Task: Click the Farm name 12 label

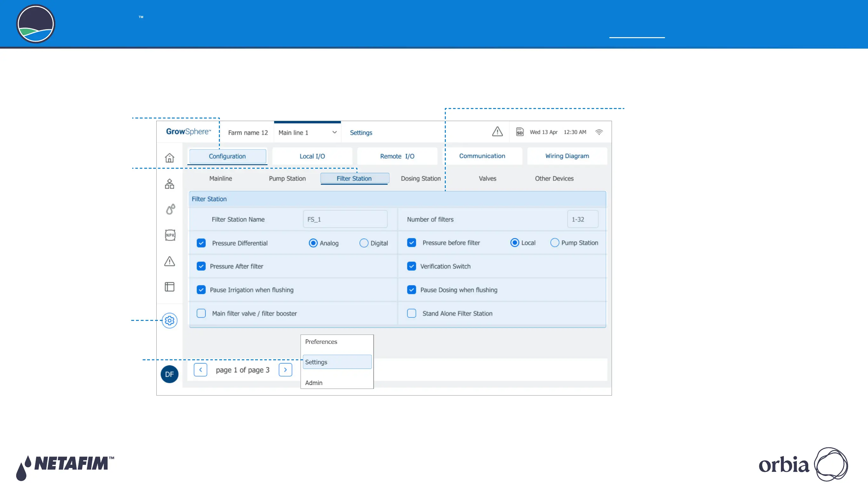Action: click(x=248, y=132)
